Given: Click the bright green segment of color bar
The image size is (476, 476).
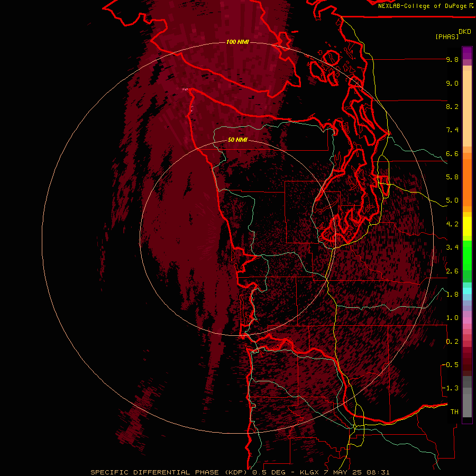Looking at the screenshot, I should point(467,255).
